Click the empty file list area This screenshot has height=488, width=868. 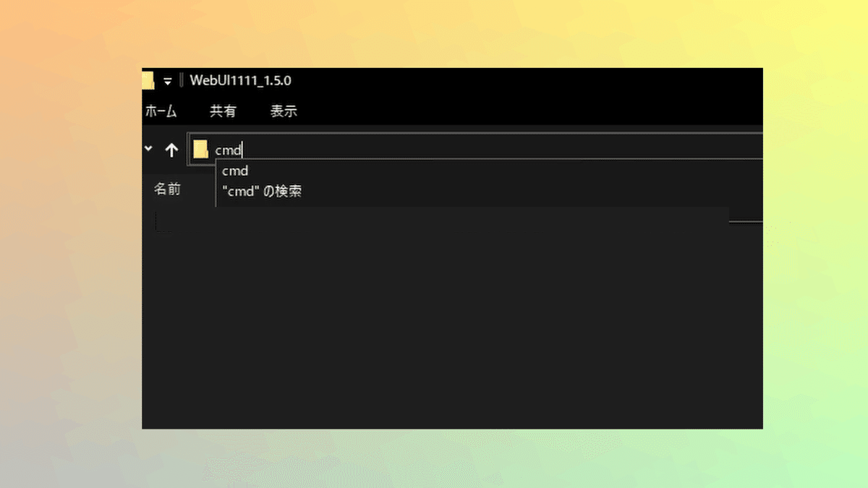[x=452, y=325]
